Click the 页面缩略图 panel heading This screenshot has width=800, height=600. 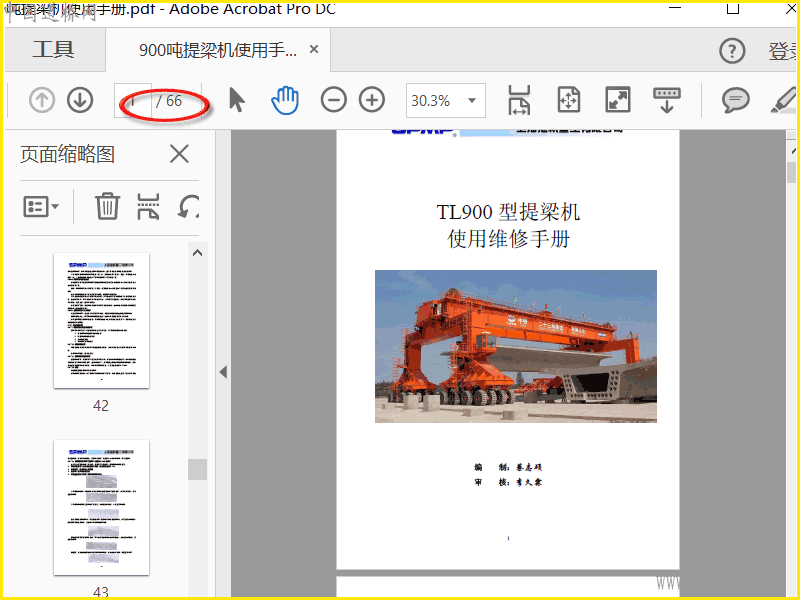click(67, 154)
